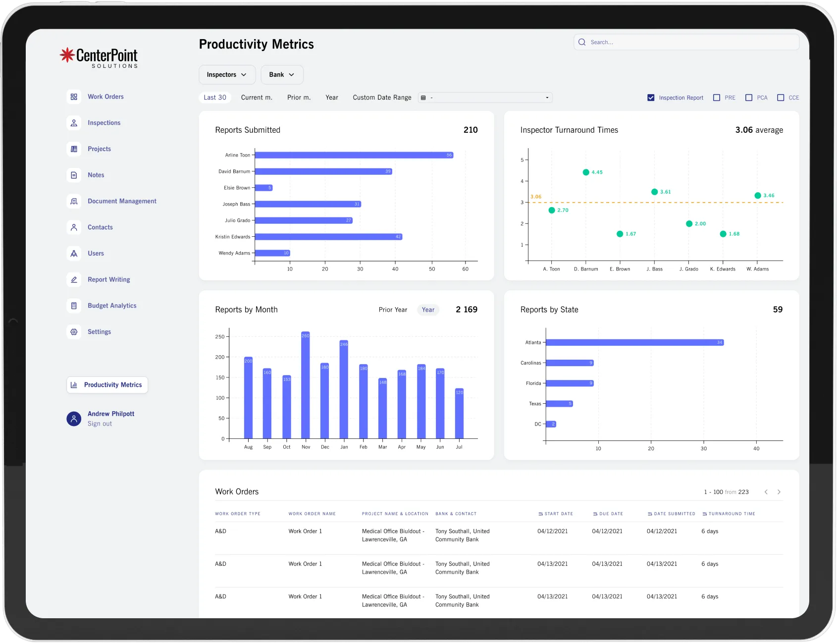Open Document Management via its sidebar icon
The image size is (837, 644).
pyautogui.click(x=74, y=201)
